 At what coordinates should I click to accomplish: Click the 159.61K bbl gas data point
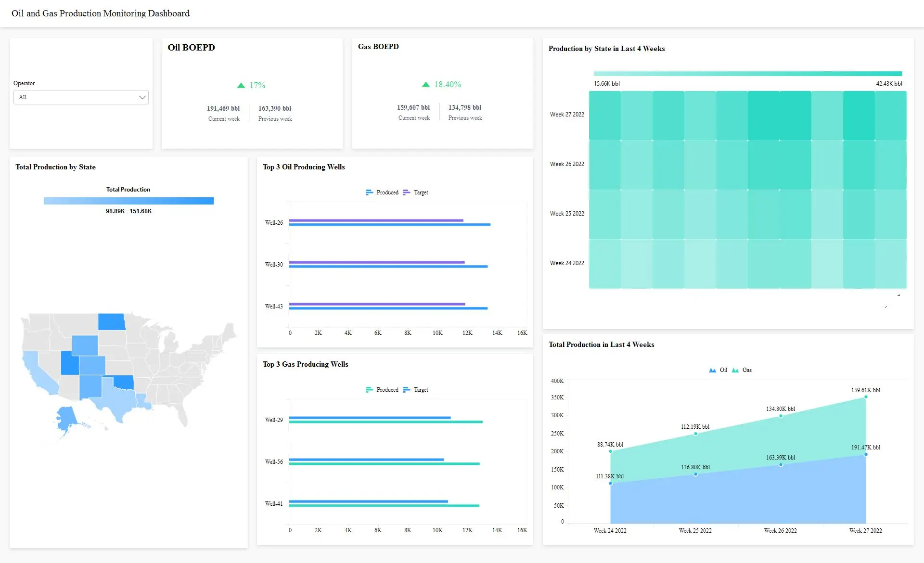[866, 397]
